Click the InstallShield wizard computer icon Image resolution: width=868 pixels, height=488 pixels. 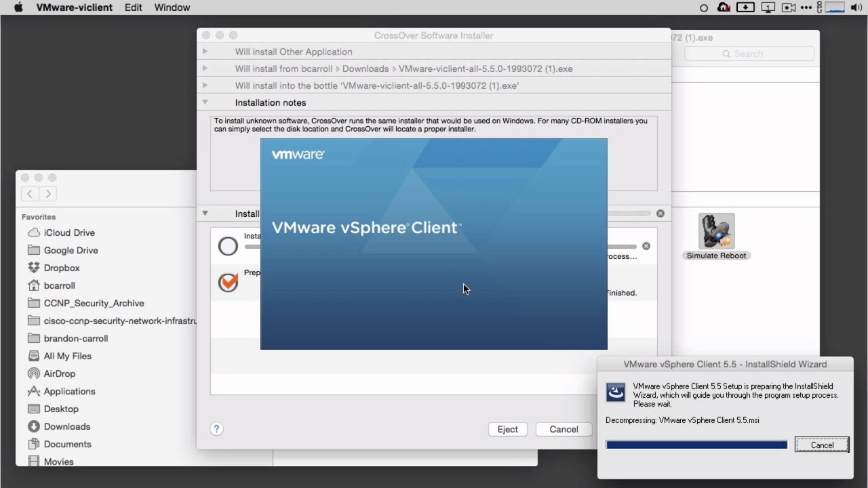coord(616,392)
